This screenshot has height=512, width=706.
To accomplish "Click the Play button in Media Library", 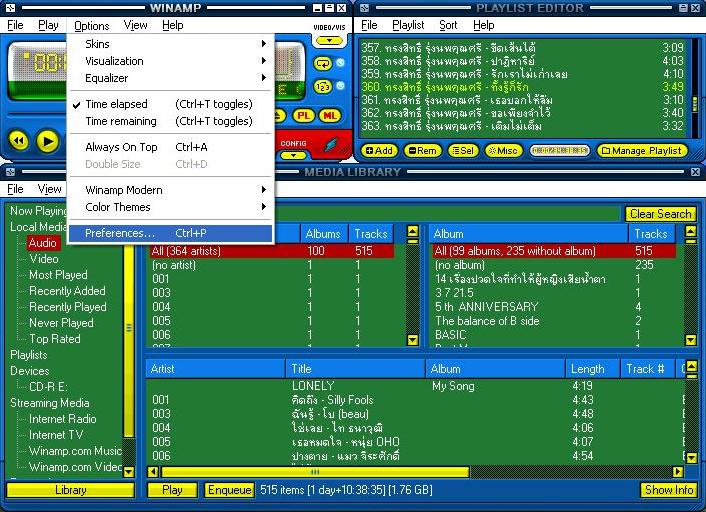I will coord(172,490).
